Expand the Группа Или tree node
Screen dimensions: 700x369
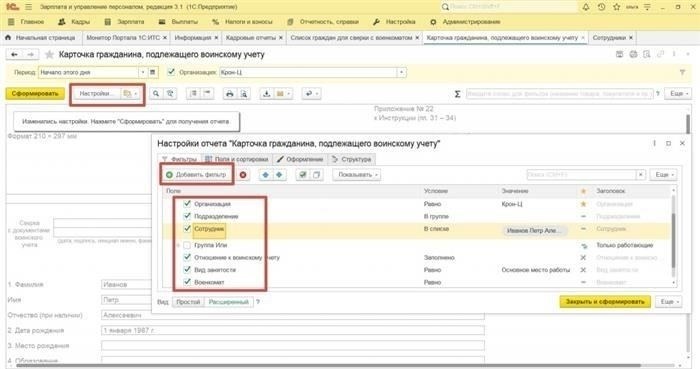(x=178, y=245)
